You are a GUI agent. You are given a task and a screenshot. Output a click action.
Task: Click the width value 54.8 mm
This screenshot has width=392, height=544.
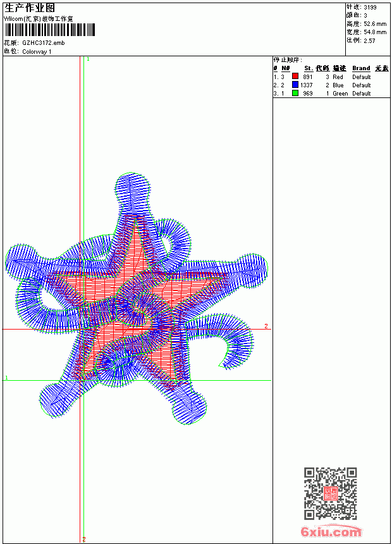pyautogui.click(x=375, y=32)
